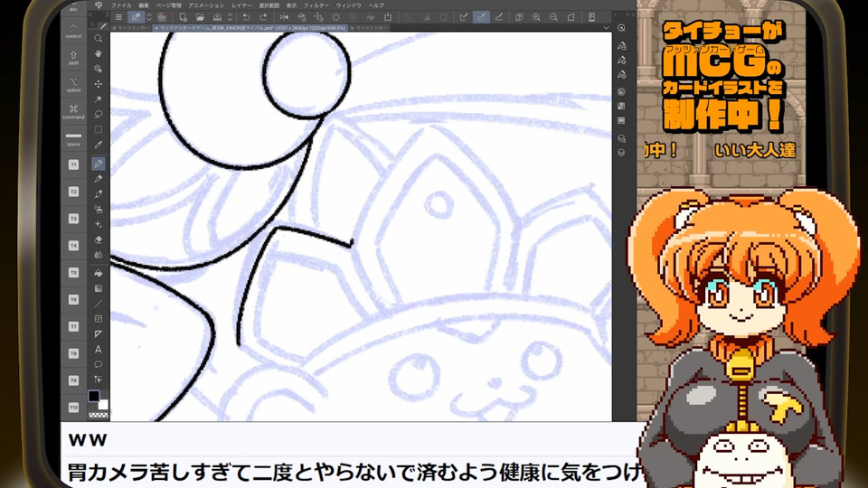The image size is (868, 488).
Task: Click the Open folder icon
Action: tap(200, 17)
